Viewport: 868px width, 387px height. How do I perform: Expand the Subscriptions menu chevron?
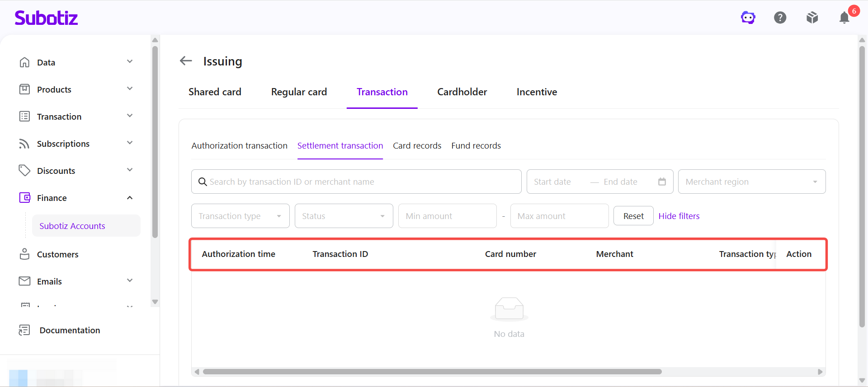[130, 143]
